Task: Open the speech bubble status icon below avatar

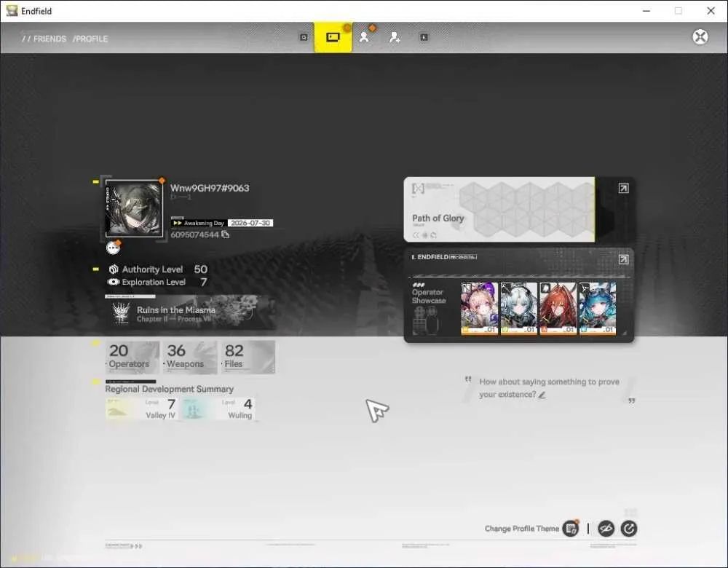Action: click(113, 248)
